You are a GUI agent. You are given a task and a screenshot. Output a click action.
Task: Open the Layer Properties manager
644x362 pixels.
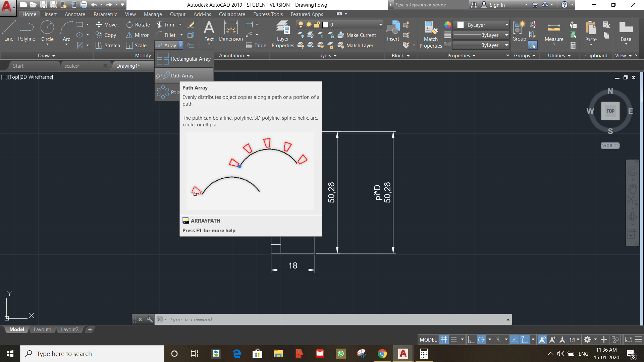(x=283, y=34)
